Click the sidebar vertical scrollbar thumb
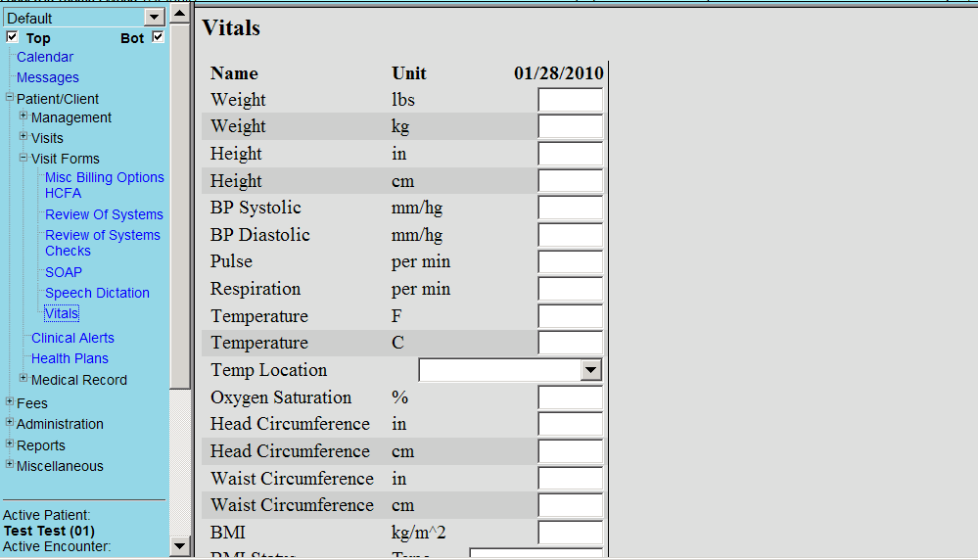 [x=179, y=206]
